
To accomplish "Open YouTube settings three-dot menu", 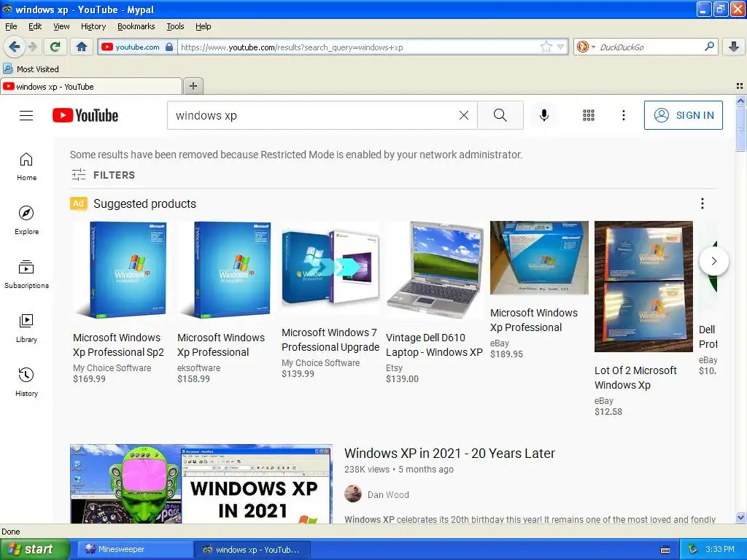I will (x=623, y=115).
